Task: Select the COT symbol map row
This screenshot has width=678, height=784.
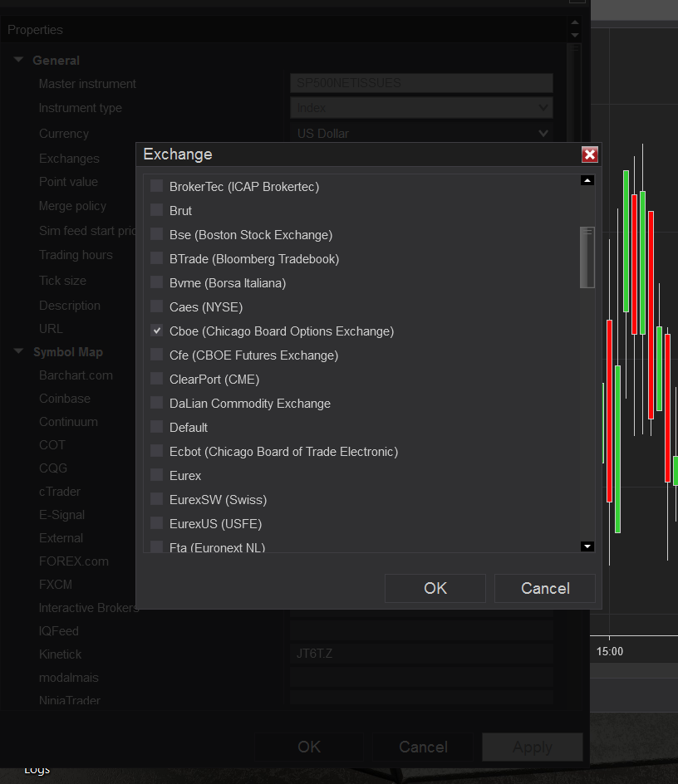Action: coord(52,445)
